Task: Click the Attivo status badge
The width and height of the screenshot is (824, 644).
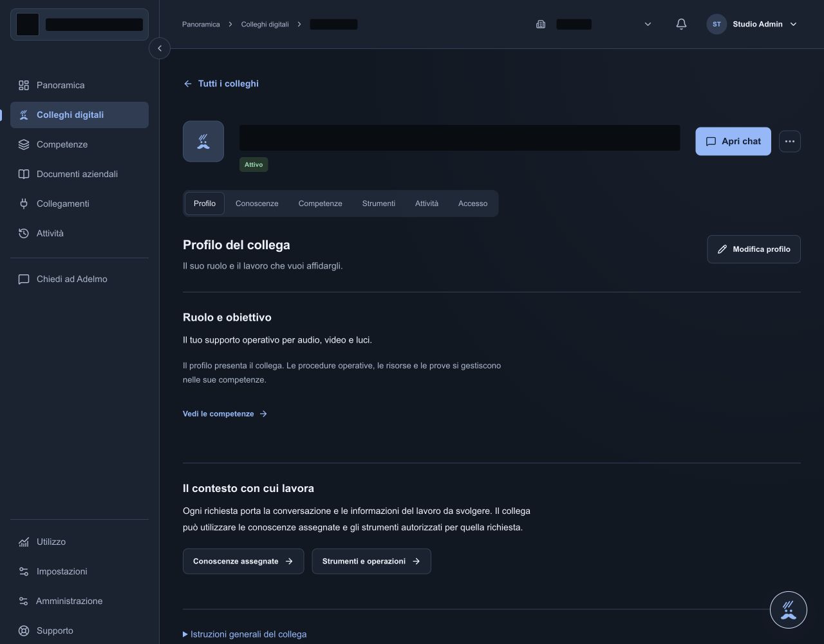Action: click(254, 164)
